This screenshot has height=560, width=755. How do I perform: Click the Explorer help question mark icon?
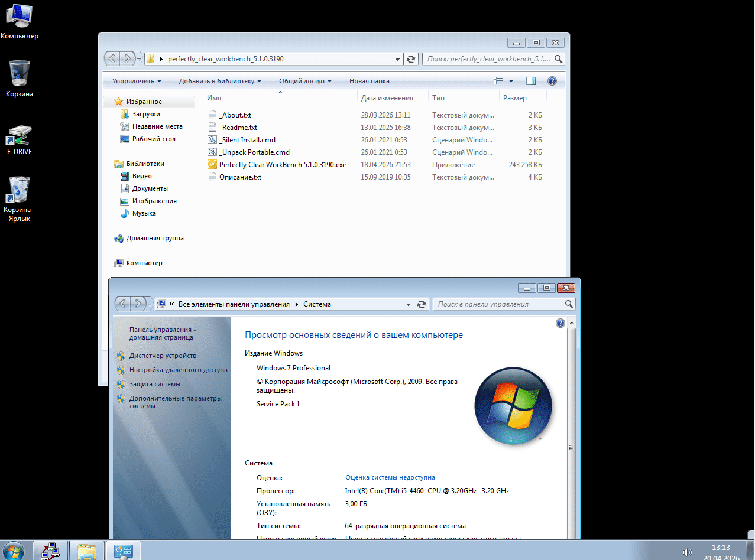point(552,81)
